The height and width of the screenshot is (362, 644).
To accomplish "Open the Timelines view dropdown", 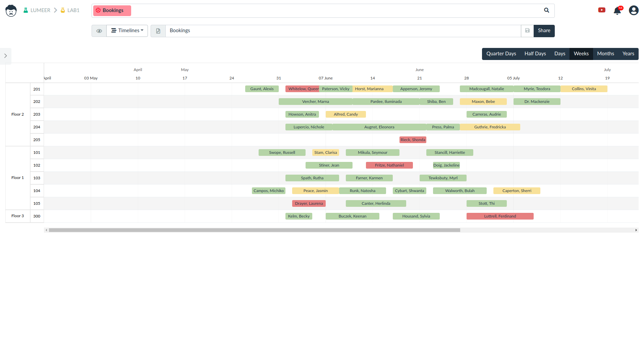I will pos(127,31).
